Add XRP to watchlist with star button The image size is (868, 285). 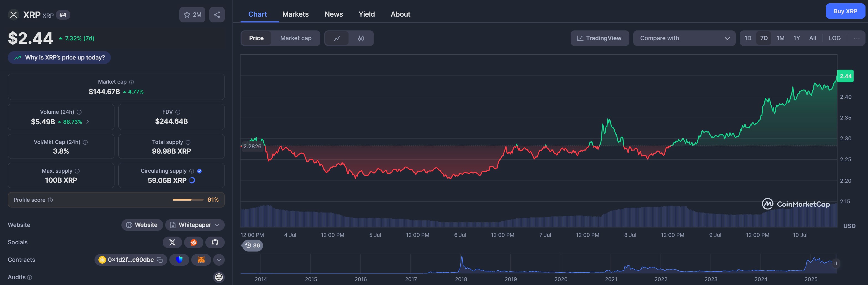coord(192,14)
